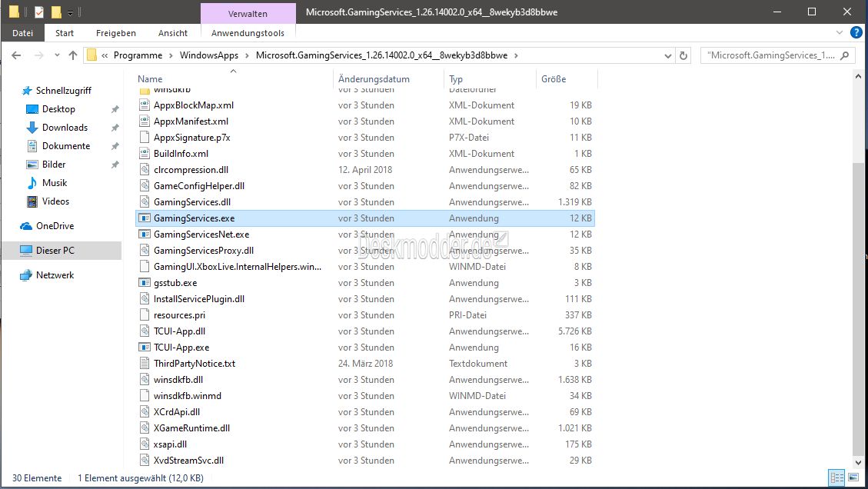Click the xsapi.dll file icon
This screenshot has height=489, width=868.
(x=144, y=444)
